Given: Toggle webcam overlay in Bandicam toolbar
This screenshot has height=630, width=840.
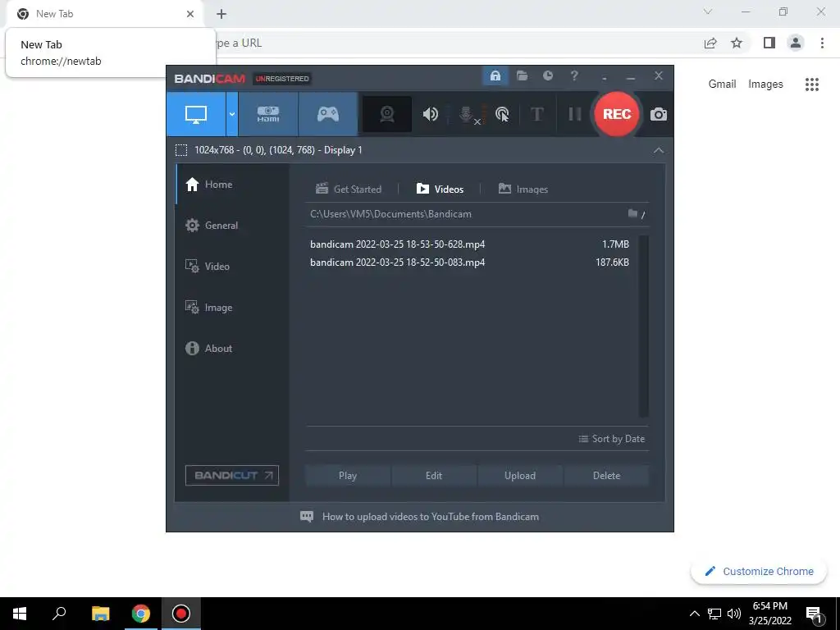Looking at the screenshot, I should 387,114.
